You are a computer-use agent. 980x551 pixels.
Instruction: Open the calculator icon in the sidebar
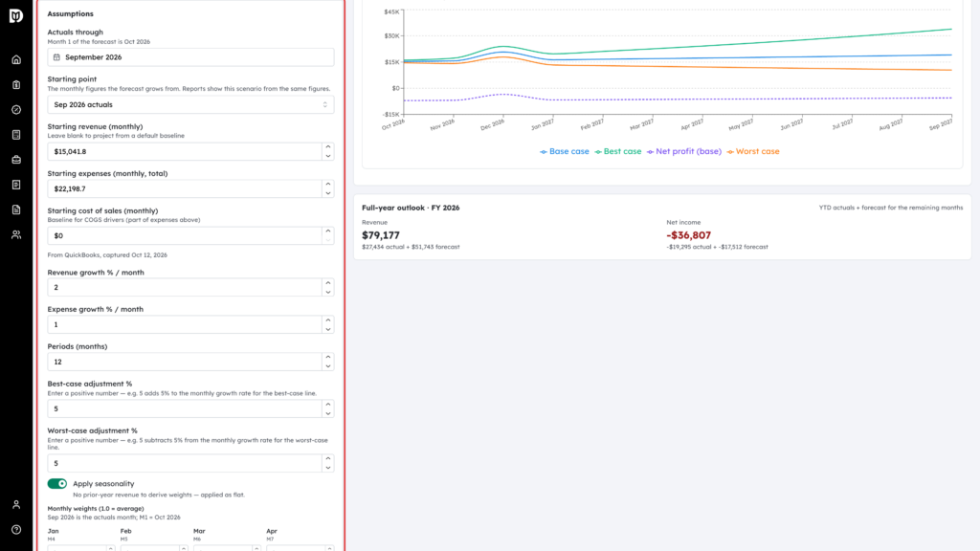(x=16, y=135)
